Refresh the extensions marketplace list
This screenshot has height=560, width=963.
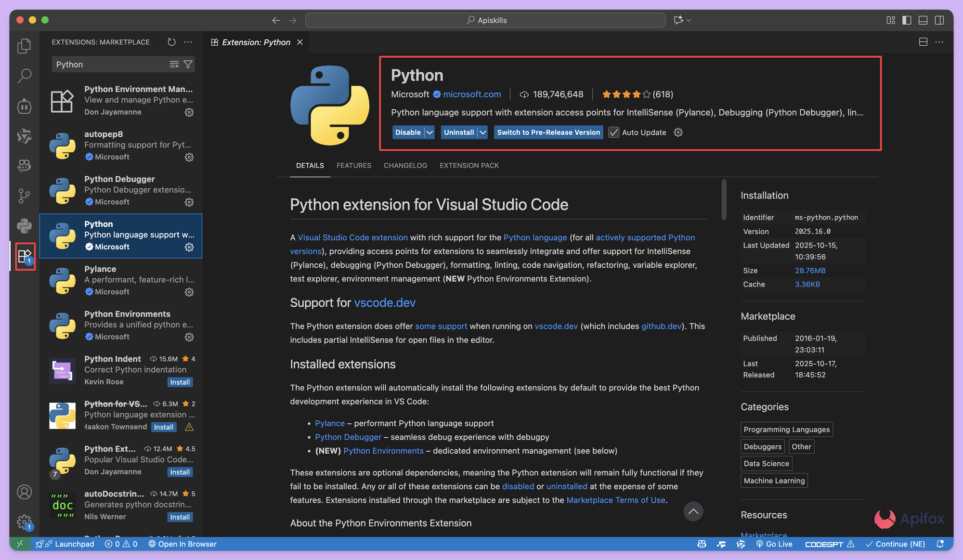[x=171, y=42]
